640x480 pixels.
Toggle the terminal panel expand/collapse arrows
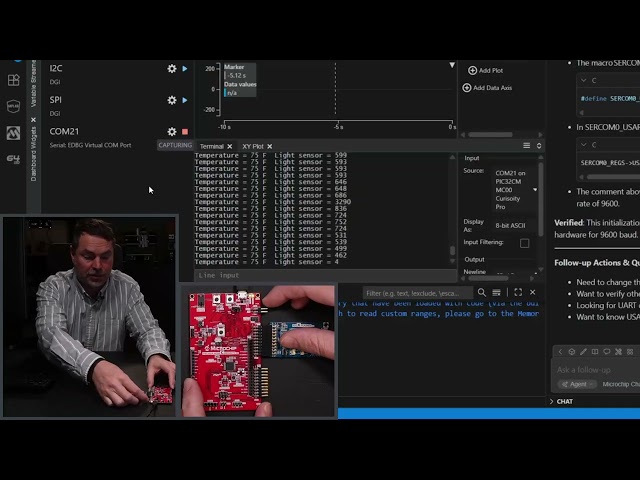(539, 146)
